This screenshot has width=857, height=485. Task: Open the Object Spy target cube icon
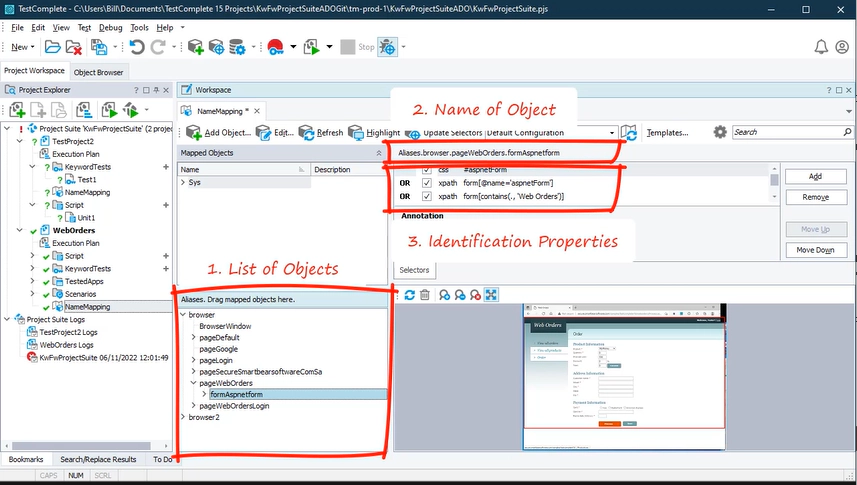coord(216,47)
